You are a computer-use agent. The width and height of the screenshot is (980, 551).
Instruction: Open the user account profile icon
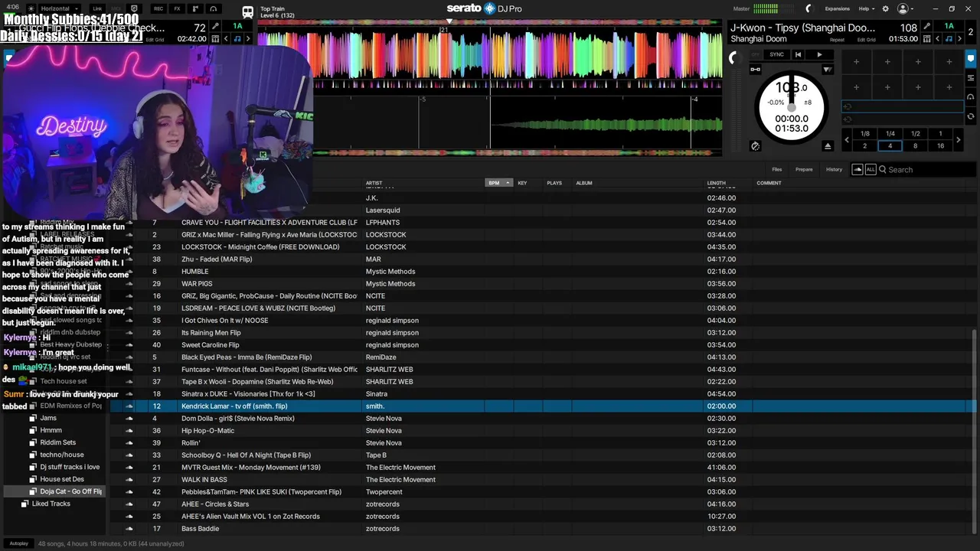coord(903,8)
